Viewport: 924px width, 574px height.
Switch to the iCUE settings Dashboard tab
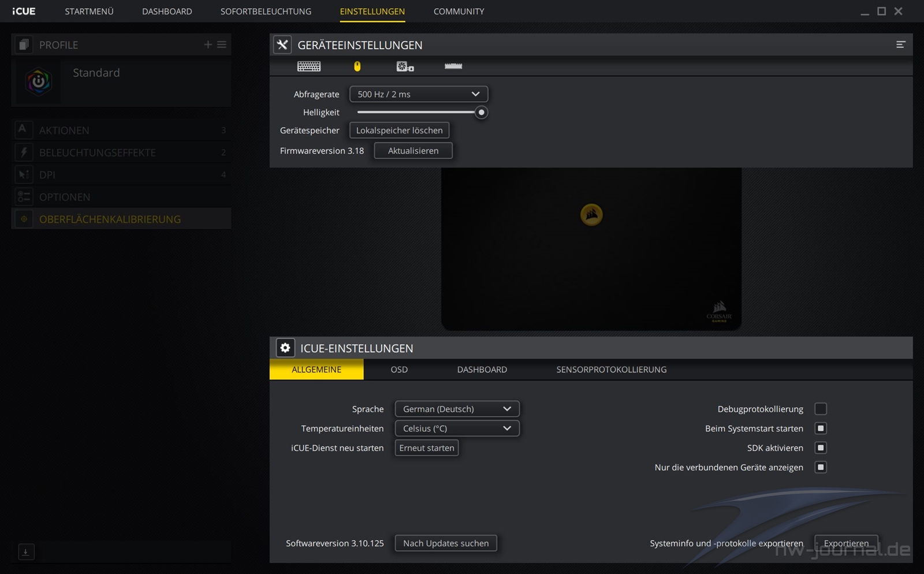482,370
